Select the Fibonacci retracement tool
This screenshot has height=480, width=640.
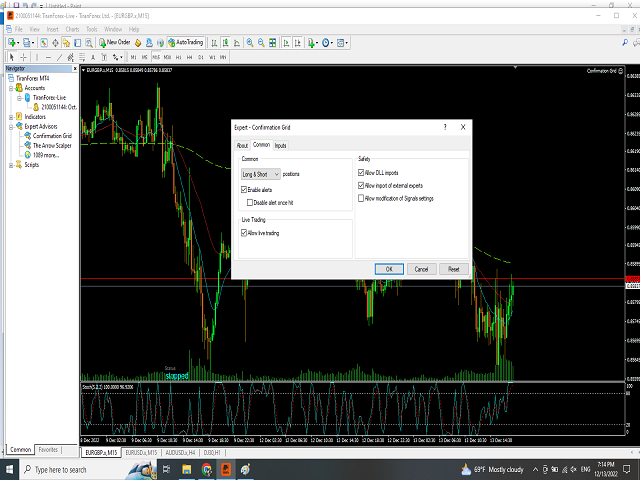82,57
